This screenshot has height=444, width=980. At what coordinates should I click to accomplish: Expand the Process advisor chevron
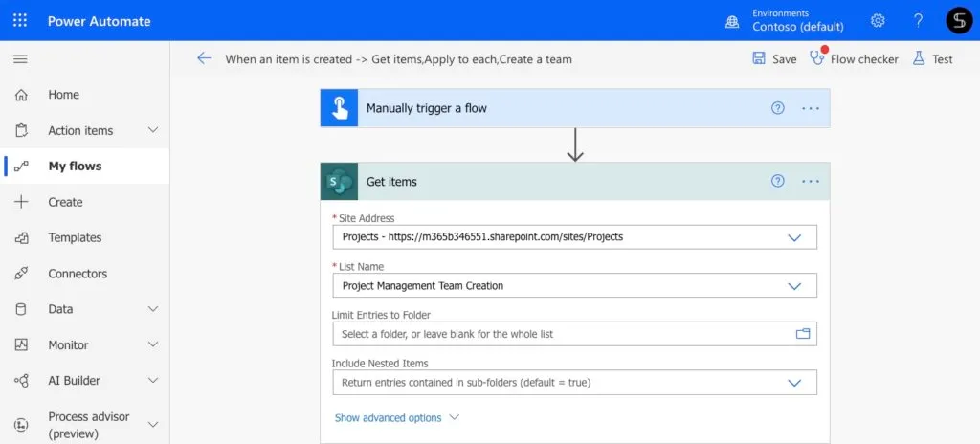coord(153,425)
